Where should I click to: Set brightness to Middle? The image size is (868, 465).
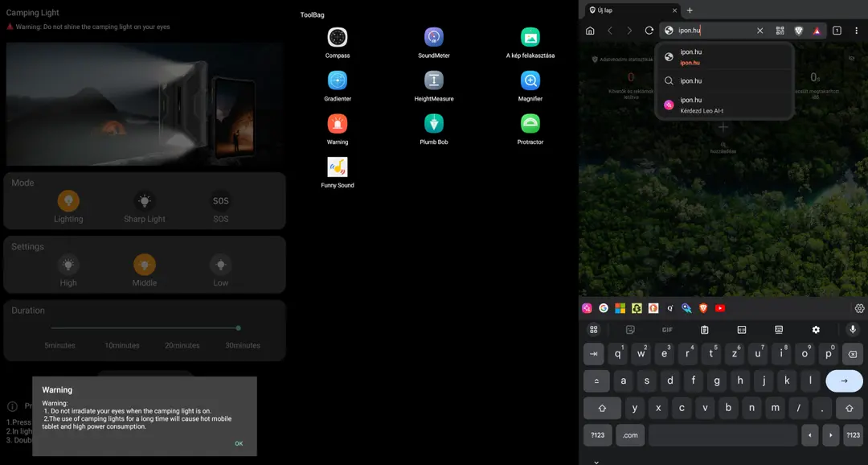click(x=145, y=265)
